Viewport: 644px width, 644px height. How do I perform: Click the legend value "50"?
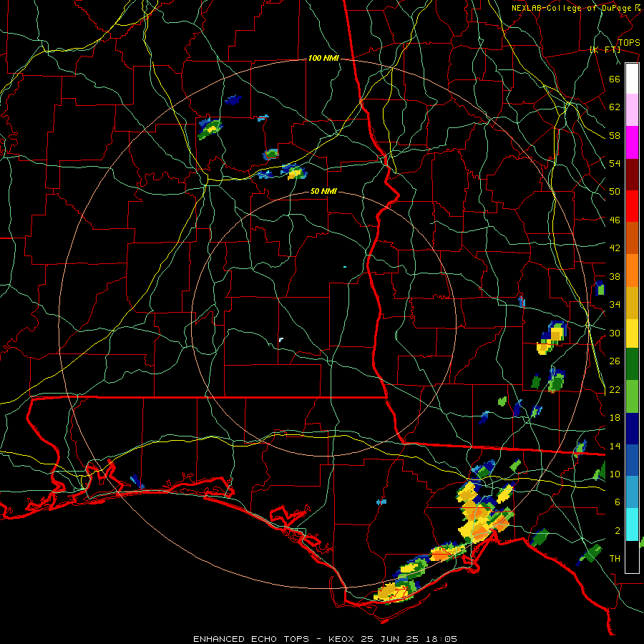[615, 192]
